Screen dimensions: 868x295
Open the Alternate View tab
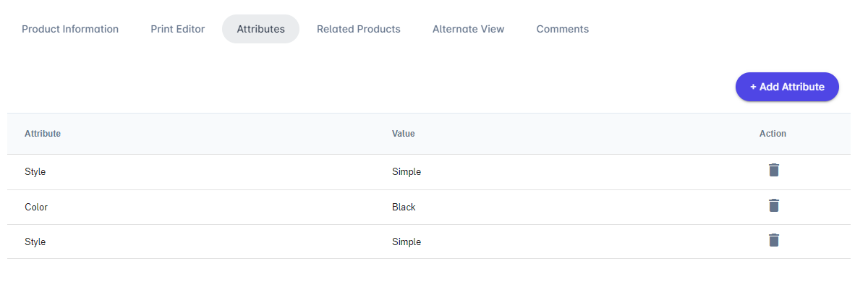click(468, 29)
